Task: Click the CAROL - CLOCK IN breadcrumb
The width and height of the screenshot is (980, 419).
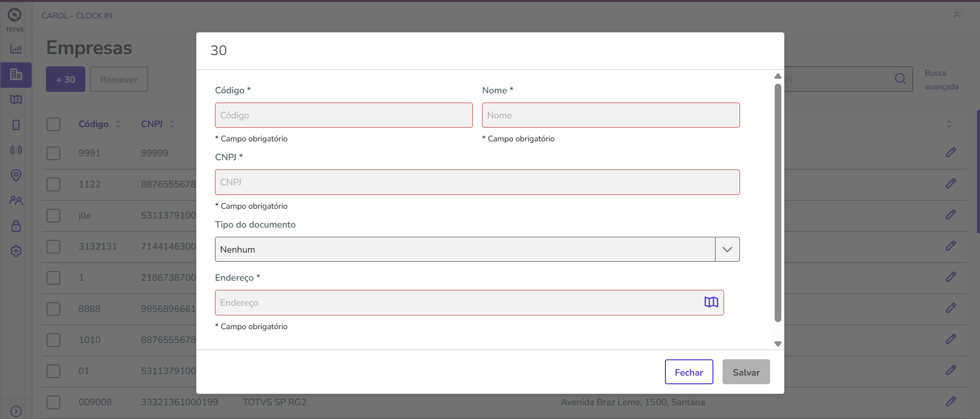Action: 77,16
